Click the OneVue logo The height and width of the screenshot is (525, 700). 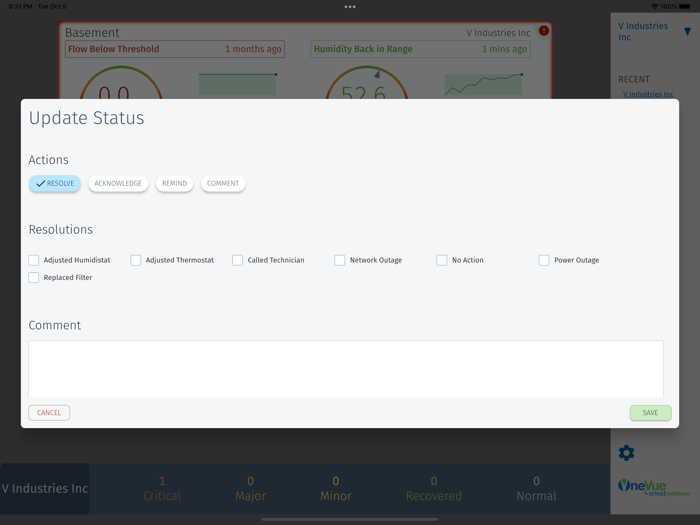tap(654, 488)
